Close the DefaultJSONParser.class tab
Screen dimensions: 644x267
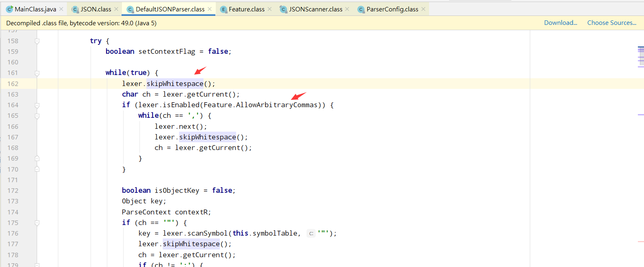210,9
